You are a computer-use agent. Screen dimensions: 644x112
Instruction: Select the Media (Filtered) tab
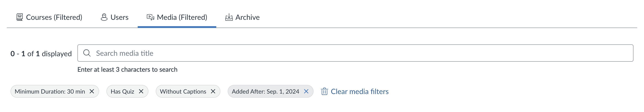tap(182, 17)
